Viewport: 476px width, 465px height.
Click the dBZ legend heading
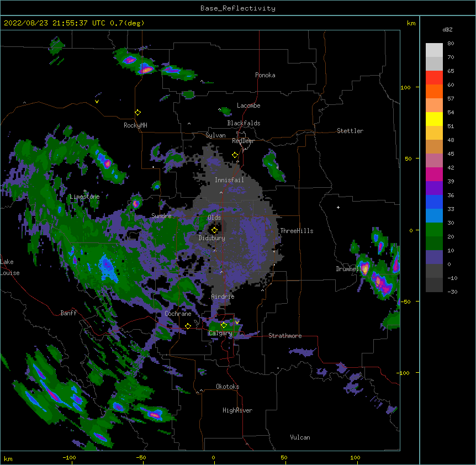coord(447,30)
